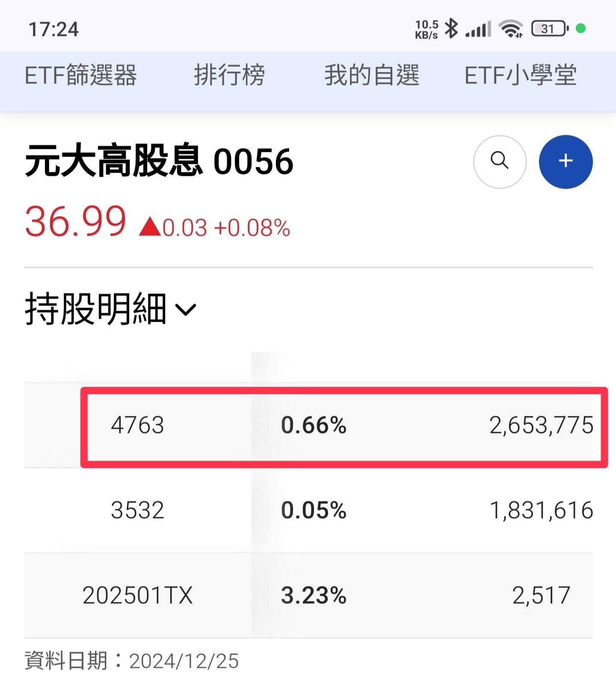Tap the Bluetooth status icon
Viewport: 616px width, 694px height.
pos(451,29)
